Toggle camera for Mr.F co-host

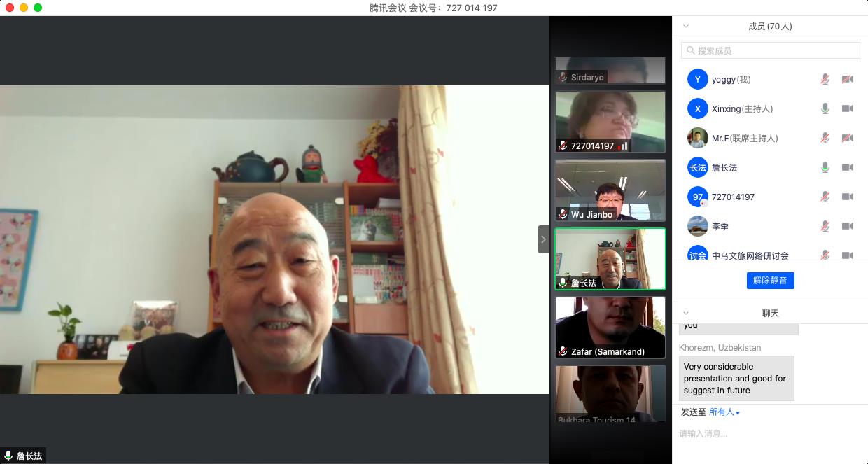[x=847, y=138]
